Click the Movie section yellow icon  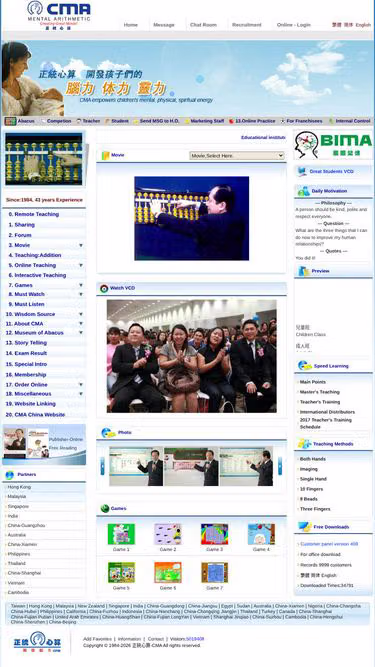click(105, 155)
